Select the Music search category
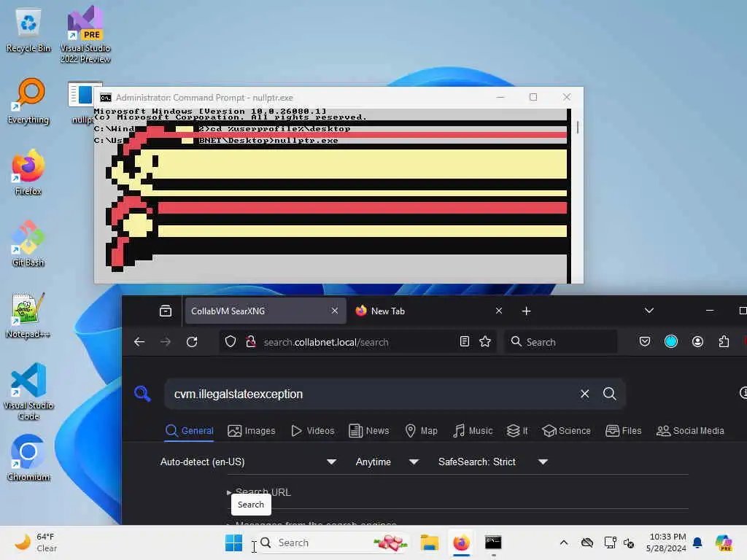The image size is (747, 560). coord(473,430)
